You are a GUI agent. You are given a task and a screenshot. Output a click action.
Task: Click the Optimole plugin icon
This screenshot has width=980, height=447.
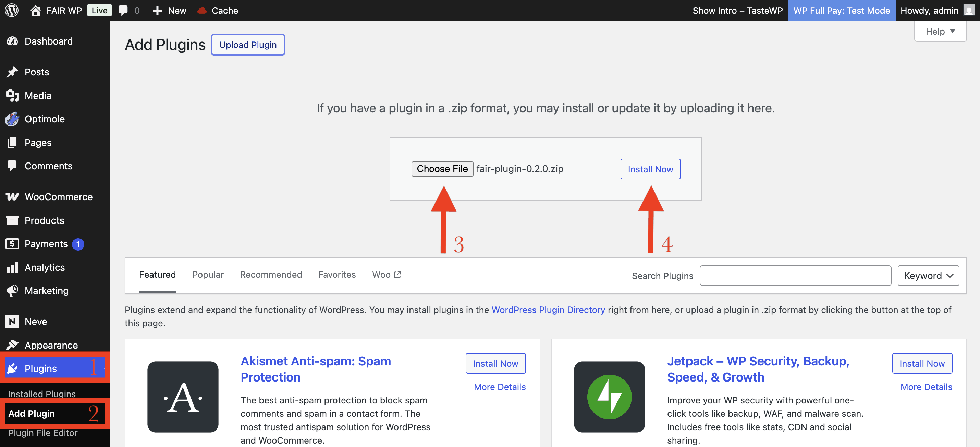click(x=13, y=119)
